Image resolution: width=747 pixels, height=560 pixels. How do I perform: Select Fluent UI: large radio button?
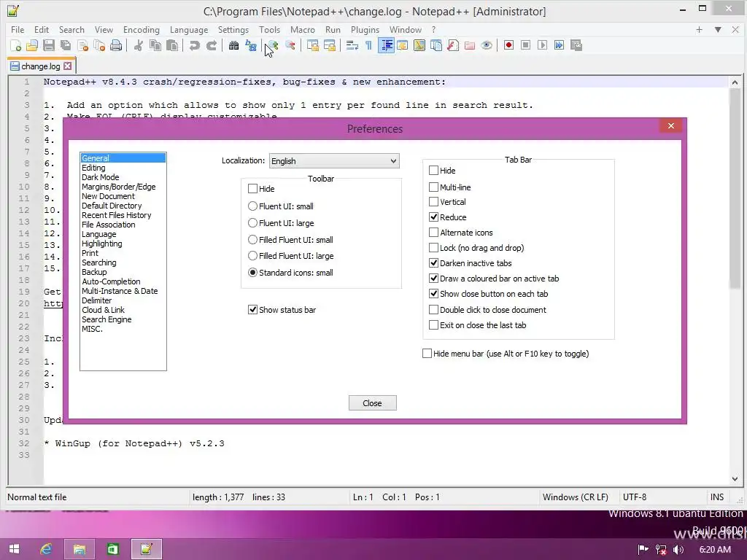tap(252, 223)
